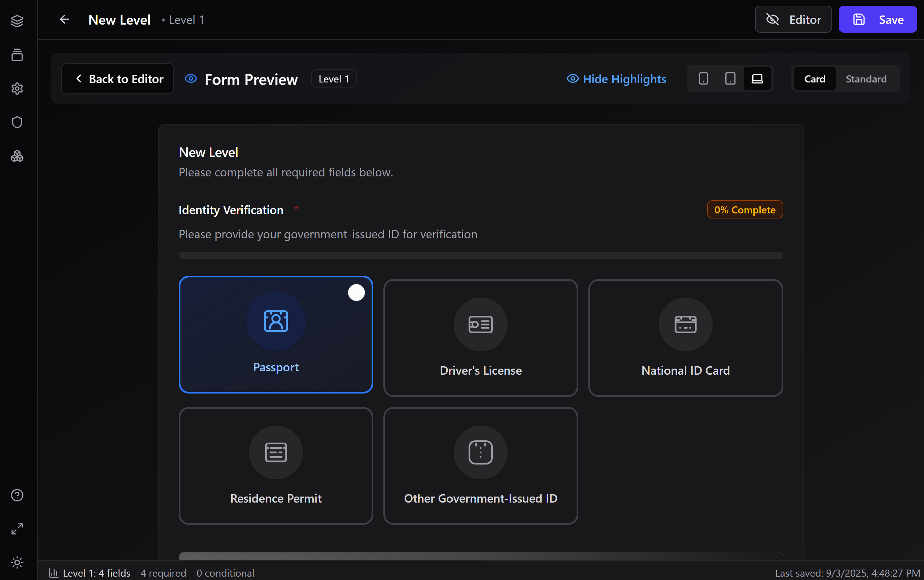
Task: Switch theme using the brightness icon
Action: tap(17, 562)
